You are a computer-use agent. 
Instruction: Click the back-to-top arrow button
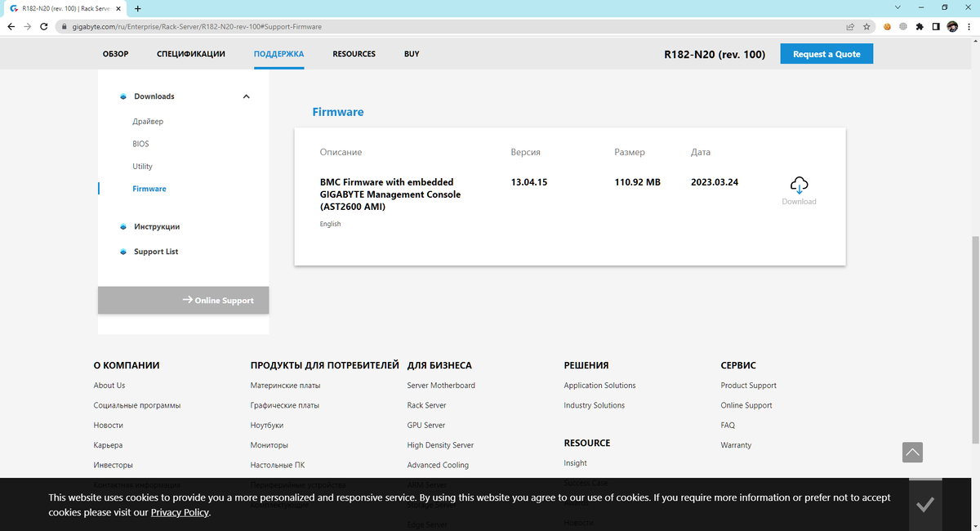click(913, 452)
